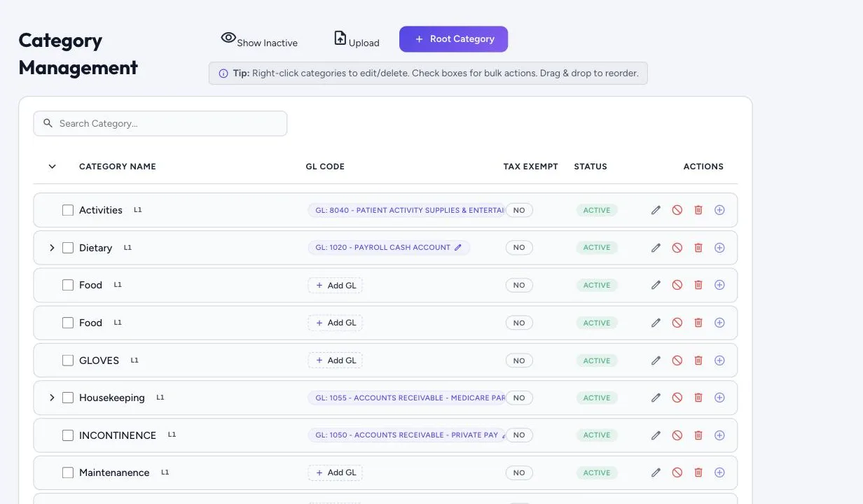Focus the Search Category field
This screenshot has width=863, height=504.
point(160,123)
